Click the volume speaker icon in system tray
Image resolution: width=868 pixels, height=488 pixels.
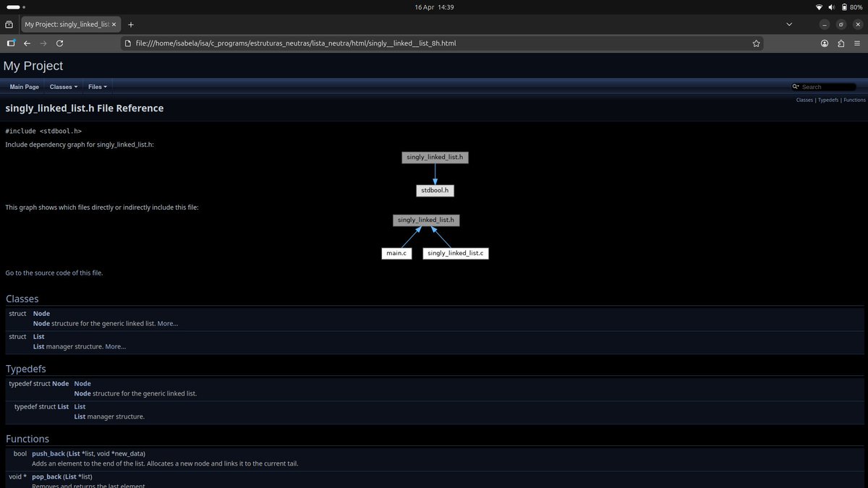tap(832, 7)
